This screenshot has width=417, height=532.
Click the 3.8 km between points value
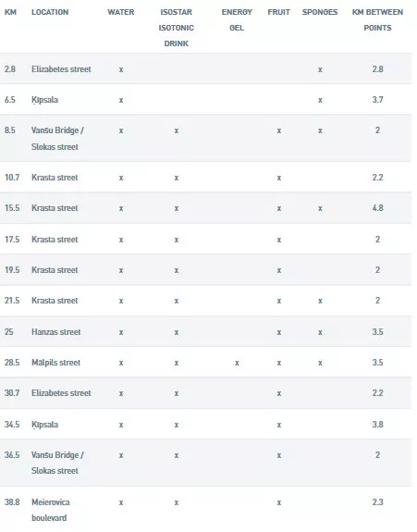coord(377,424)
